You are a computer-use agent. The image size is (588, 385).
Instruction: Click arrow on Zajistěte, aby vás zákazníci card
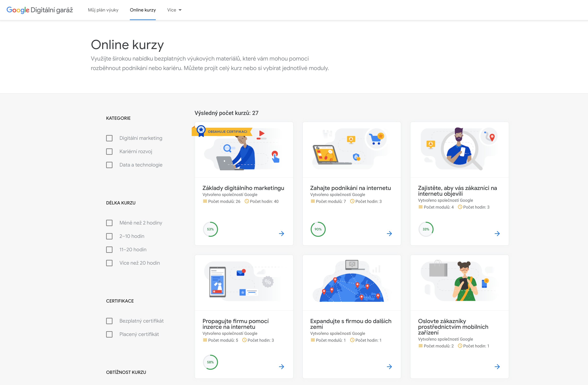pyautogui.click(x=497, y=233)
